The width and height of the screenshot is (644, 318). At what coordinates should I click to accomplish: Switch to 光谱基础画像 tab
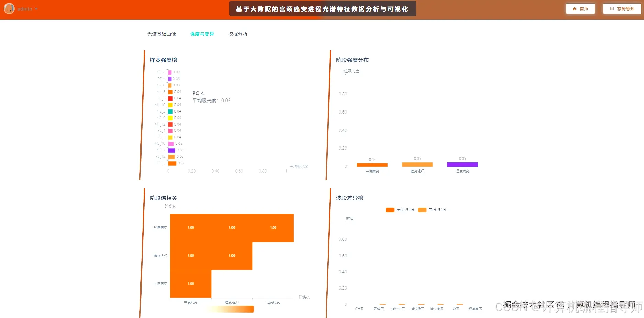click(x=161, y=34)
